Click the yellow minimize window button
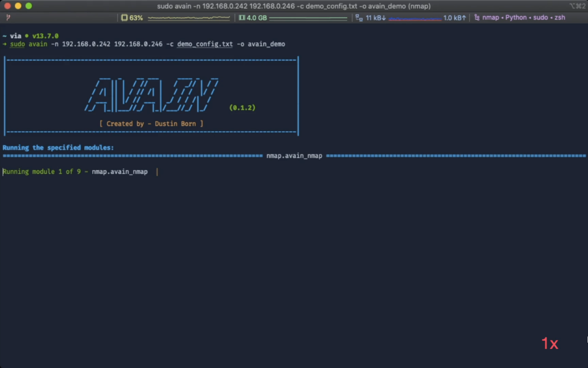The height and width of the screenshot is (368, 588). [x=18, y=6]
